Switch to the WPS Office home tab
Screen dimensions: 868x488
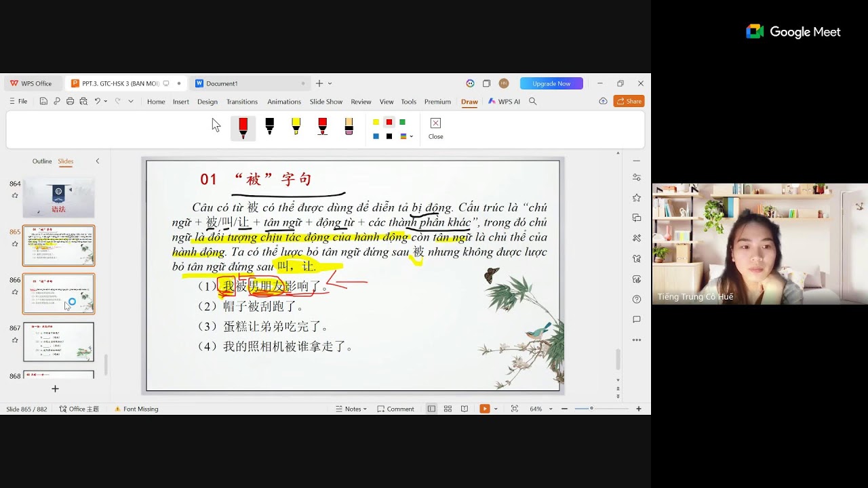(x=31, y=83)
